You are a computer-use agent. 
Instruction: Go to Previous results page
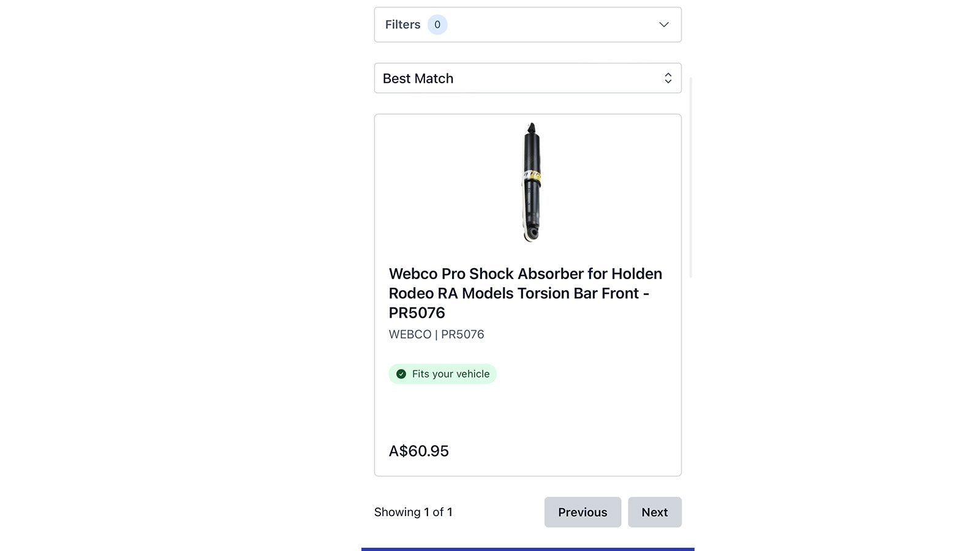pos(582,512)
